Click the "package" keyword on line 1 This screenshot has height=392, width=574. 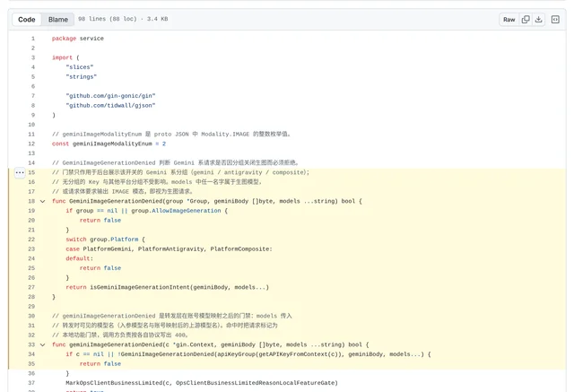64,39
